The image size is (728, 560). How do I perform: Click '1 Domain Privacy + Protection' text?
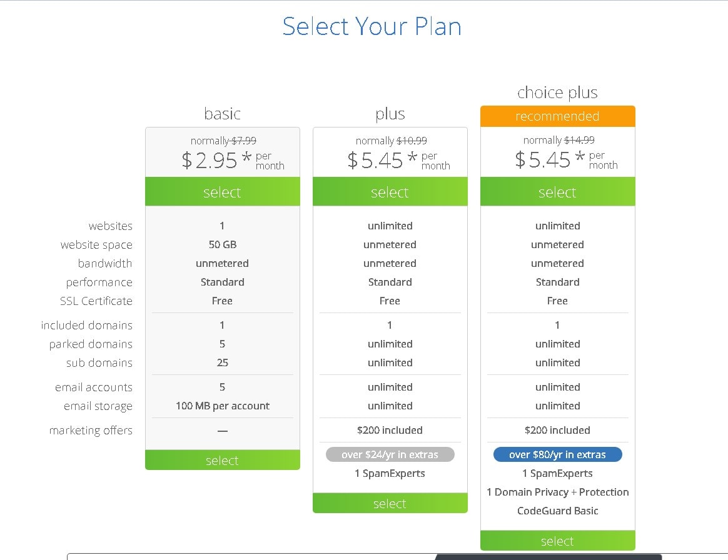coord(557,492)
